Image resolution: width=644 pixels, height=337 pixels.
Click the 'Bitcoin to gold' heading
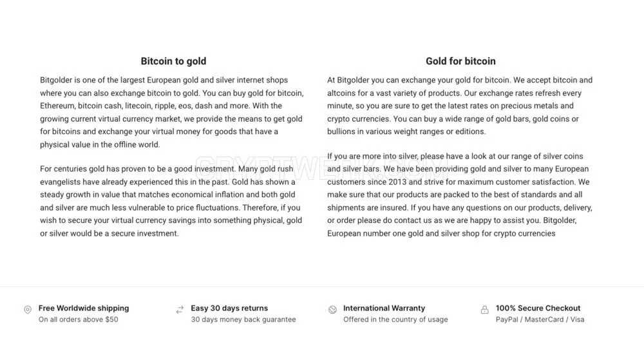point(173,61)
